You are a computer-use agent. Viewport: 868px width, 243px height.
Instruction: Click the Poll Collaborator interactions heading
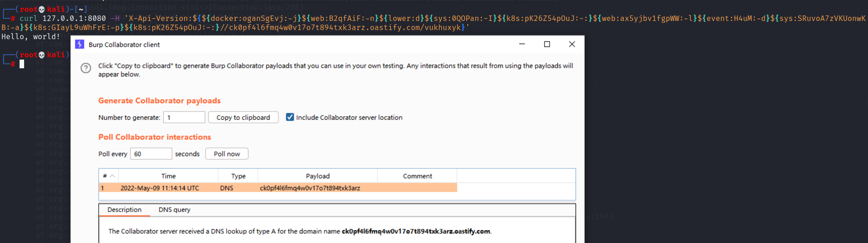pyautogui.click(x=155, y=137)
